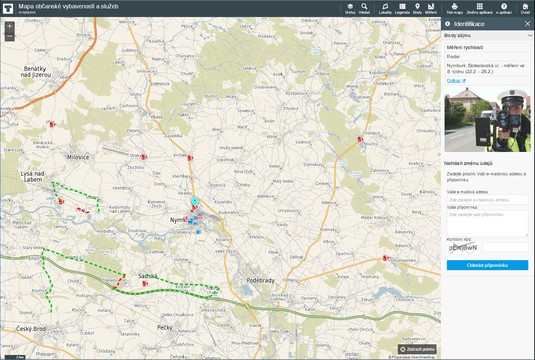Focus the e-mail address field
Viewport: 535px width, 360px height.
(x=488, y=200)
